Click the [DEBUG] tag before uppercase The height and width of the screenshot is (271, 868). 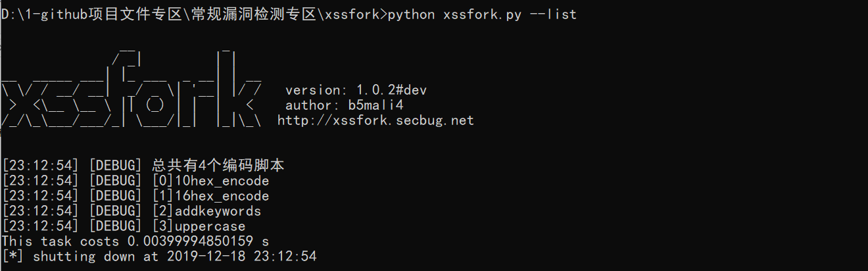click(114, 226)
